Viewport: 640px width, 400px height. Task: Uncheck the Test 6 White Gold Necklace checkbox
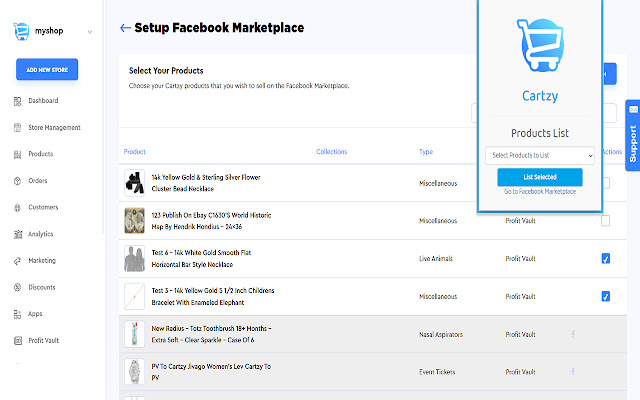pos(606,258)
